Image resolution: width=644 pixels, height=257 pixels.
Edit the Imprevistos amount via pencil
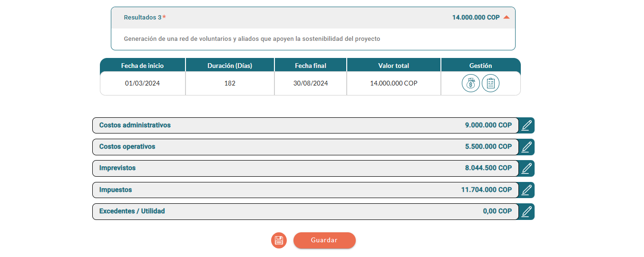pos(526,168)
